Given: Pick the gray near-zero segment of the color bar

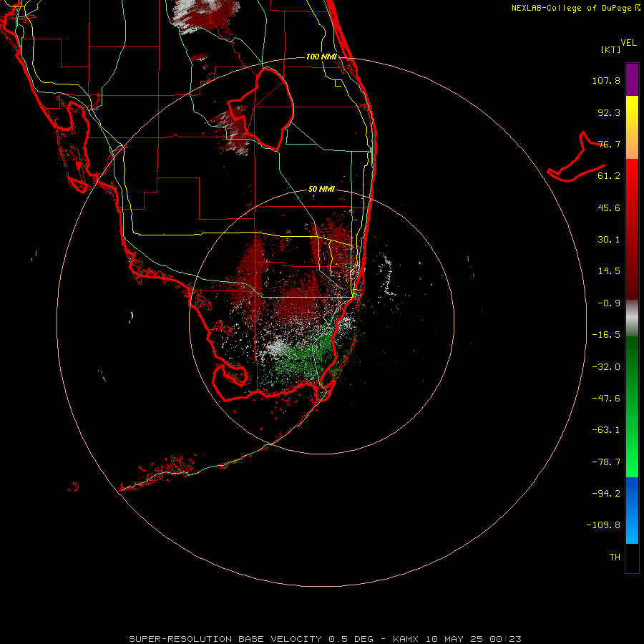Looking at the screenshot, I should [x=632, y=317].
